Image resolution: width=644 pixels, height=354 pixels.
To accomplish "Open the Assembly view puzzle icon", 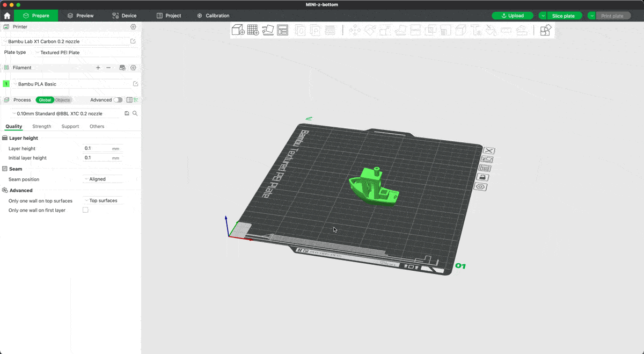I will (545, 30).
